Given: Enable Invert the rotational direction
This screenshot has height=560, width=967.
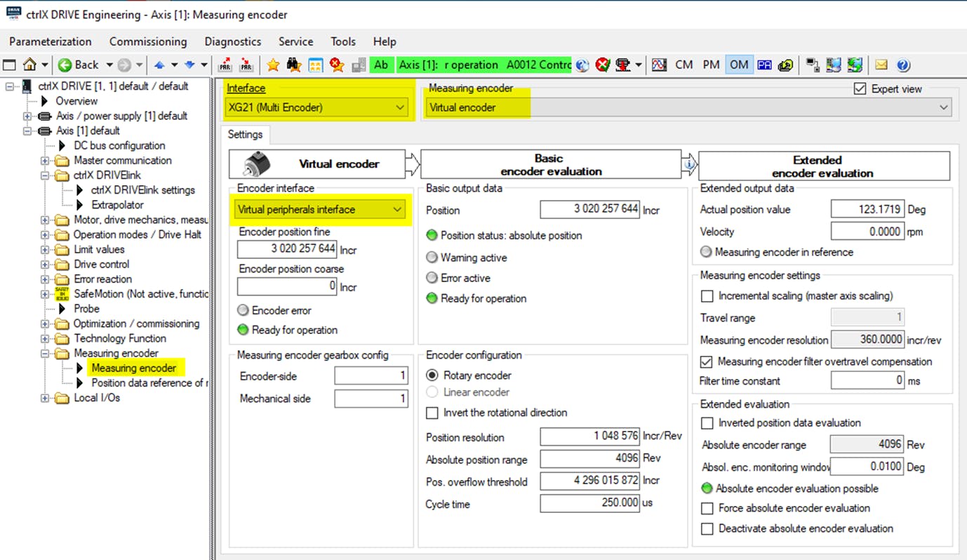Looking at the screenshot, I should [432, 413].
